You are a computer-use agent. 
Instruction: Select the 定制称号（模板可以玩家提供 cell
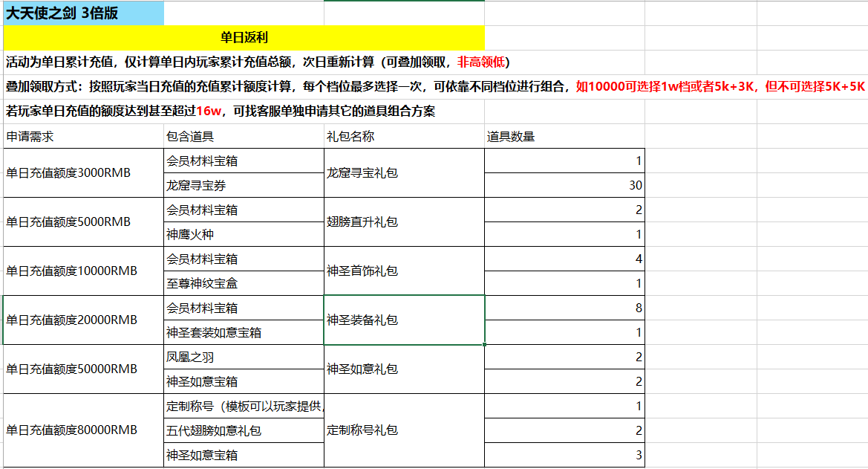244,406
